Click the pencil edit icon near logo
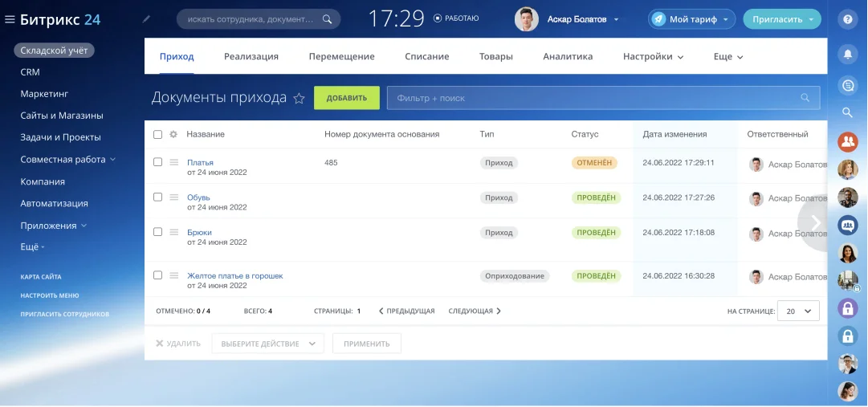Screen dimensions: 868x407 pyautogui.click(x=145, y=18)
